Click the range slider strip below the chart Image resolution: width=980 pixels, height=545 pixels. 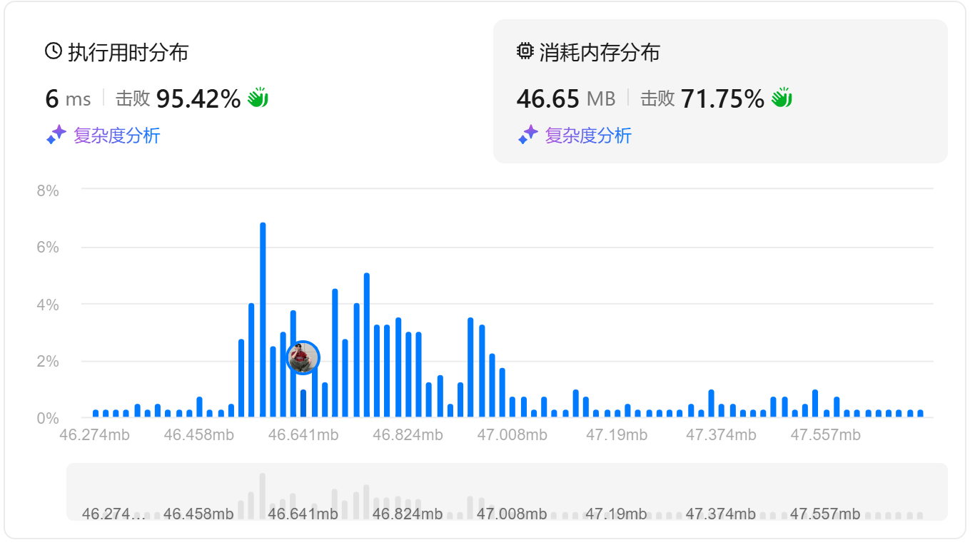click(x=507, y=492)
